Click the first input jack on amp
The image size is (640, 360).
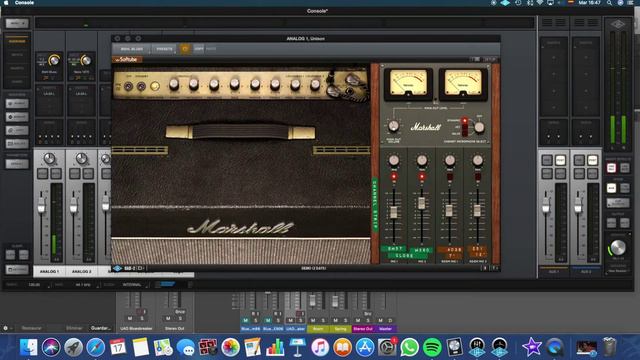coord(129,86)
